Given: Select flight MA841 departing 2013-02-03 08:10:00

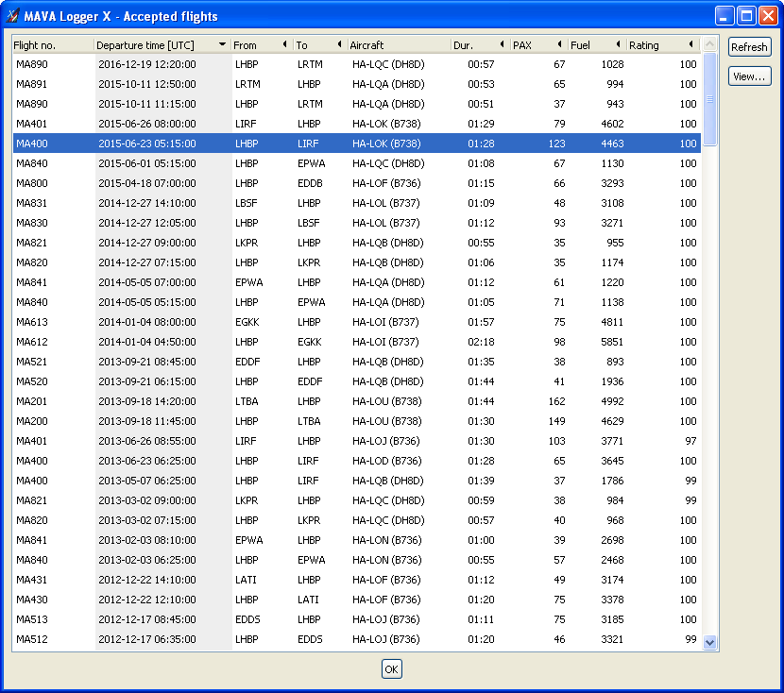Looking at the screenshot, I should point(356,540).
